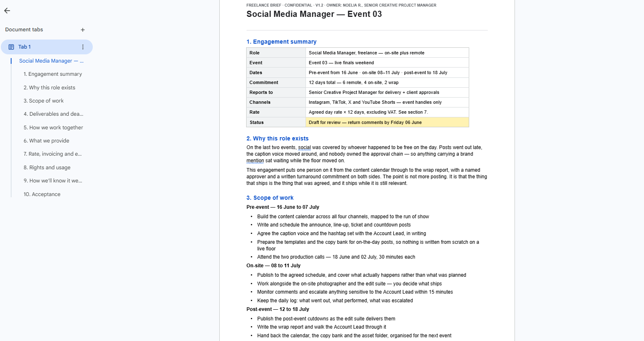Click bullet 'Hand back the calendar, the copy bank'
Screen dimensions: 644x341
[x=354, y=336]
